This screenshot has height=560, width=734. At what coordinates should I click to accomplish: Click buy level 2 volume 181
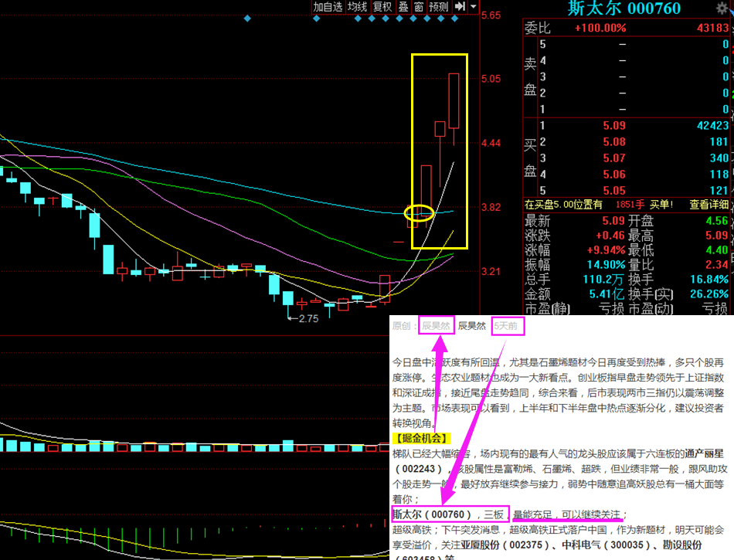[719, 142]
